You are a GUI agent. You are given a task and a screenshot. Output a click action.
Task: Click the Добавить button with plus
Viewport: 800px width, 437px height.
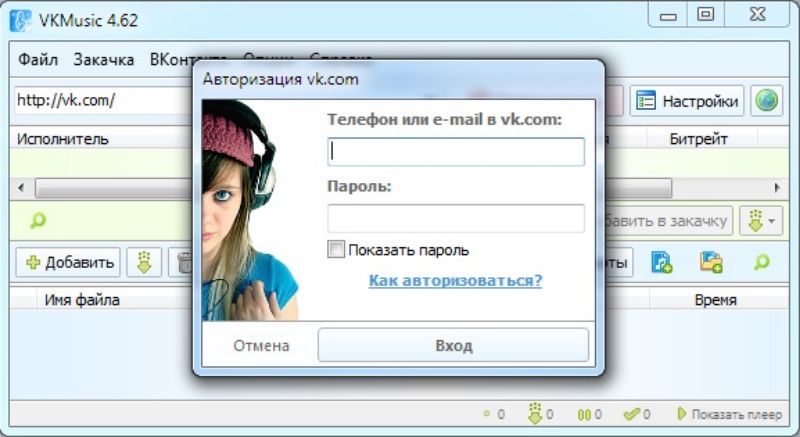(68, 263)
